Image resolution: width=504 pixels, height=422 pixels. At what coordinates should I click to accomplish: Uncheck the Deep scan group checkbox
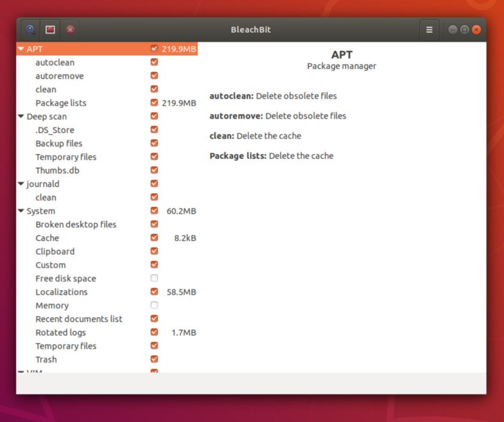tap(154, 116)
